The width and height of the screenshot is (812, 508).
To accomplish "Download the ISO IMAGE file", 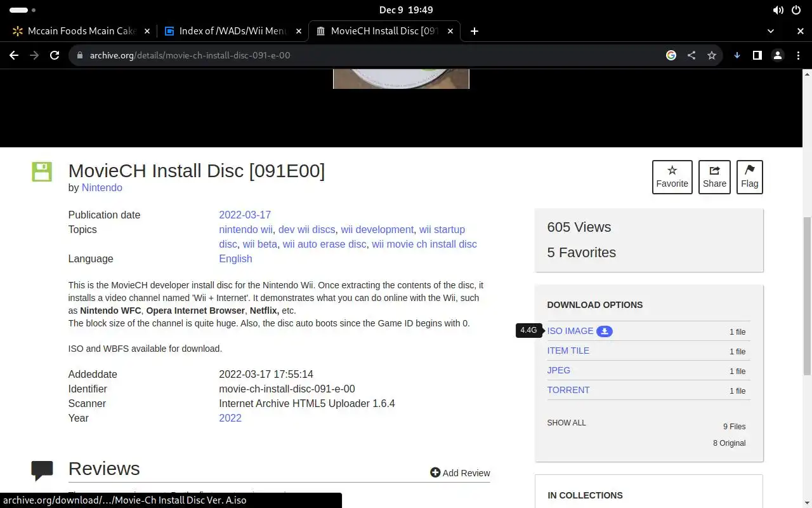I will pos(570,331).
